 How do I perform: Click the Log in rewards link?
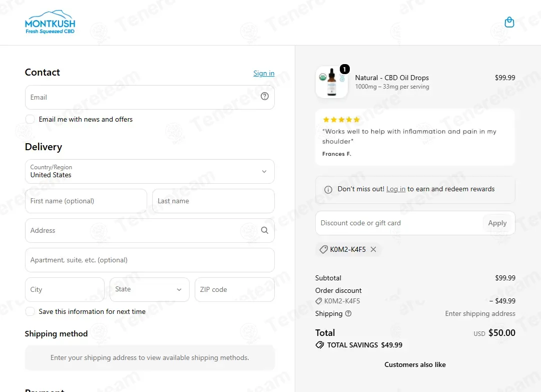click(396, 189)
